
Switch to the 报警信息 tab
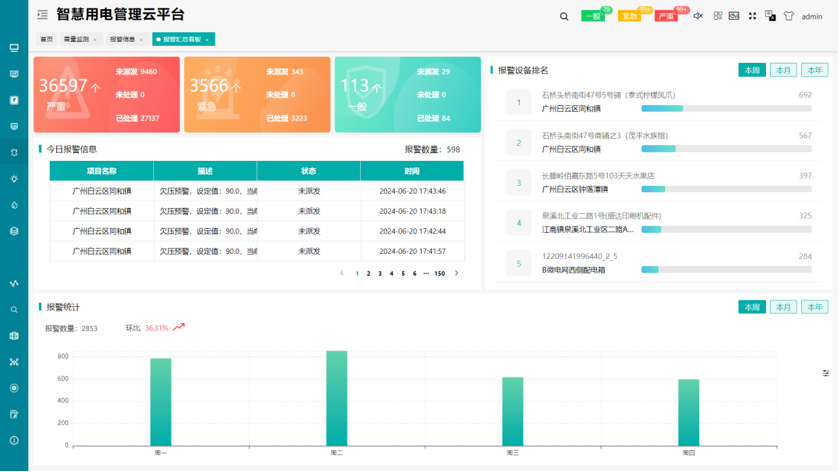(123, 39)
